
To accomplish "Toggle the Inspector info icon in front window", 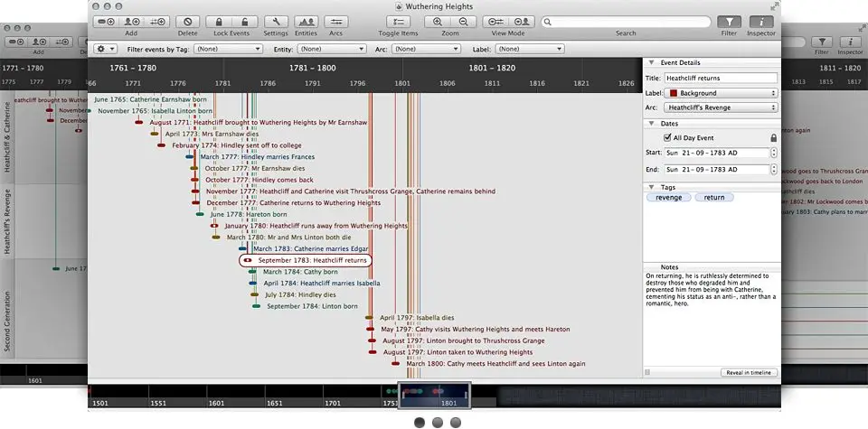I will [x=761, y=22].
